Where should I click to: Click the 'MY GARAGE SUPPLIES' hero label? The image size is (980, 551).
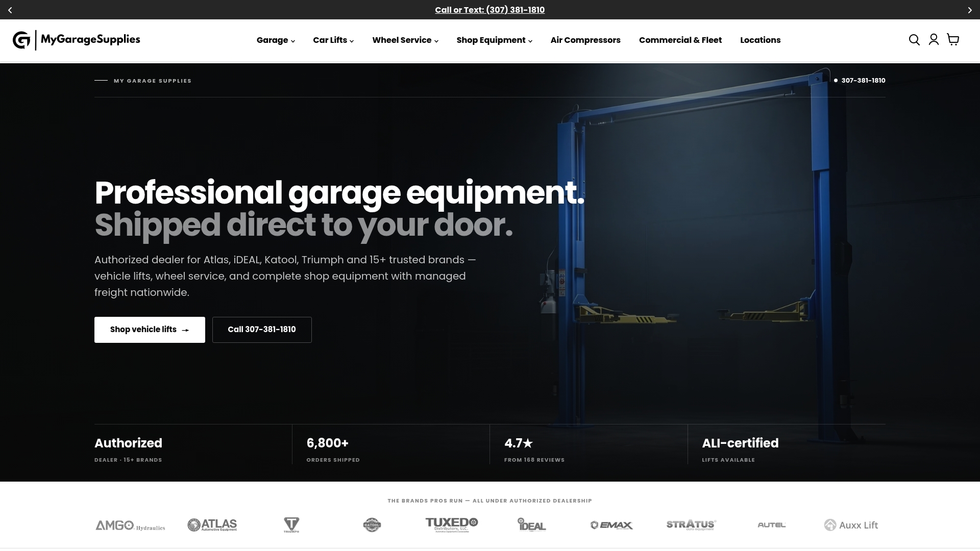click(x=153, y=81)
